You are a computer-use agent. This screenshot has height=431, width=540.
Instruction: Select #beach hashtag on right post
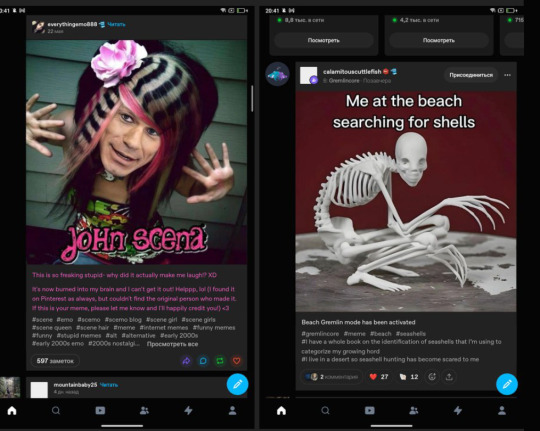pos(381,333)
